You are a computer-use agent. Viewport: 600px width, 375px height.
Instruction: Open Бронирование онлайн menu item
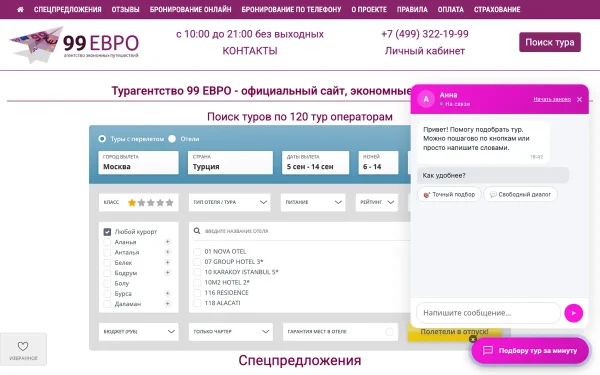coord(191,10)
